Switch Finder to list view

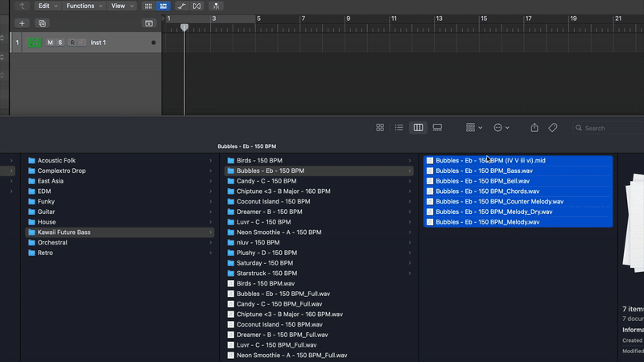(398, 128)
